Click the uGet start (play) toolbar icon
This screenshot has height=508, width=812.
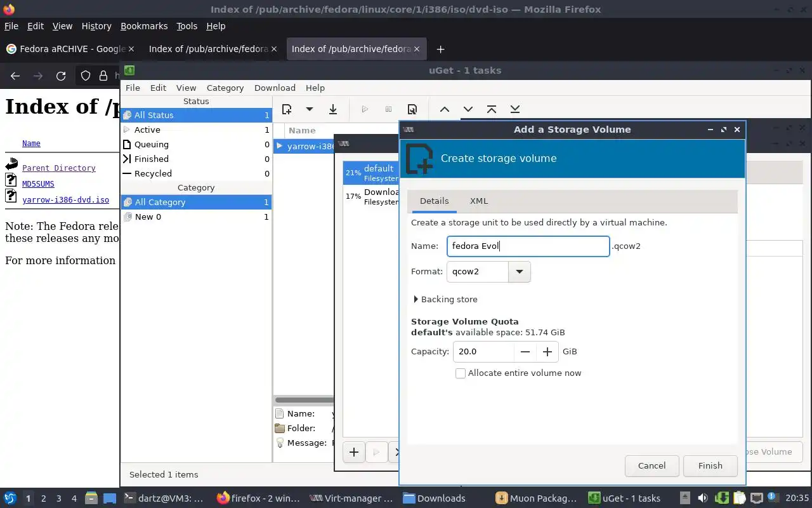coord(365,109)
